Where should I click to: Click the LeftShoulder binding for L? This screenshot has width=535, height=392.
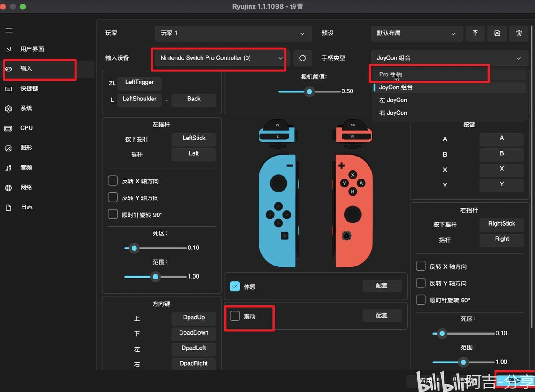(x=139, y=100)
